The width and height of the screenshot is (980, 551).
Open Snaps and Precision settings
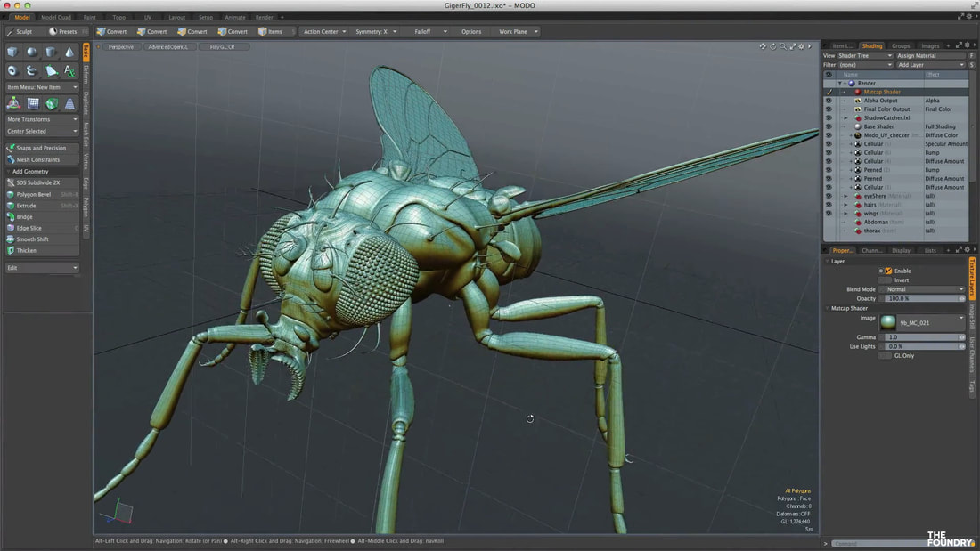[x=36, y=148]
